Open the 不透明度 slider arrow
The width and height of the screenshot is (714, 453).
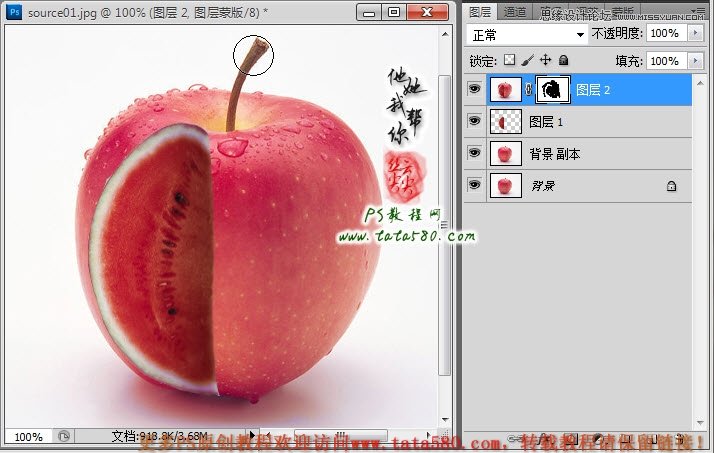pos(695,33)
